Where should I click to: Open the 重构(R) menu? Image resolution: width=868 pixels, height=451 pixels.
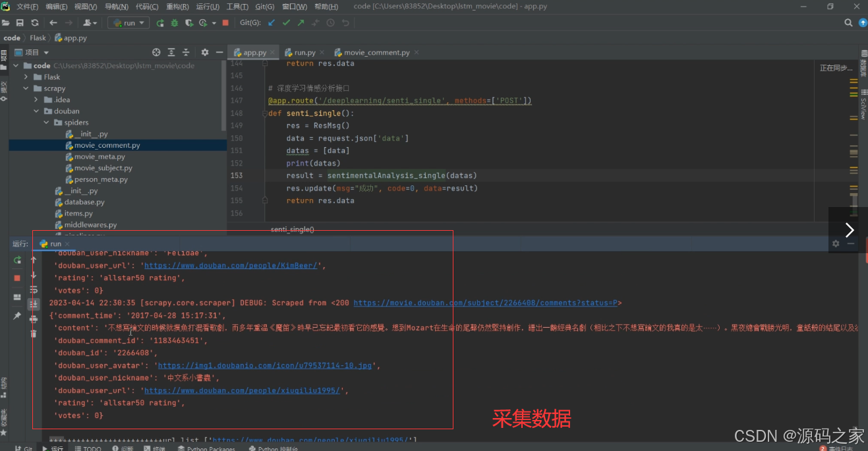[177, 7]
